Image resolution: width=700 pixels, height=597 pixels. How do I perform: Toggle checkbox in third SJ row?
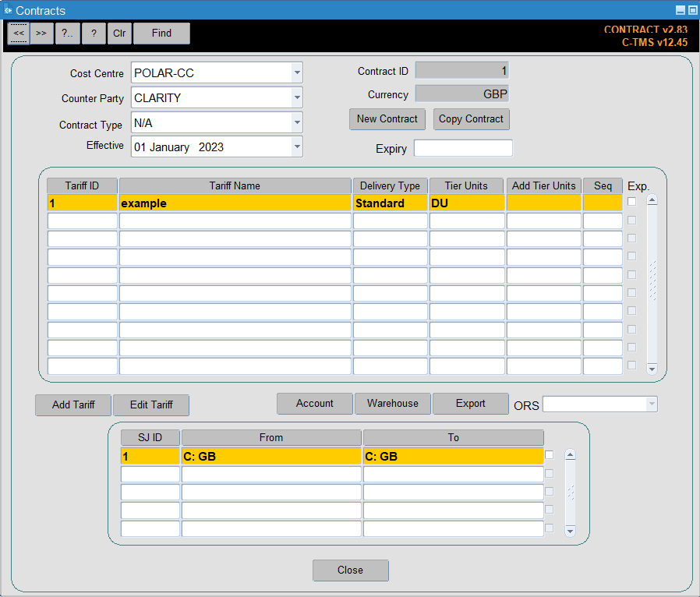549,491
